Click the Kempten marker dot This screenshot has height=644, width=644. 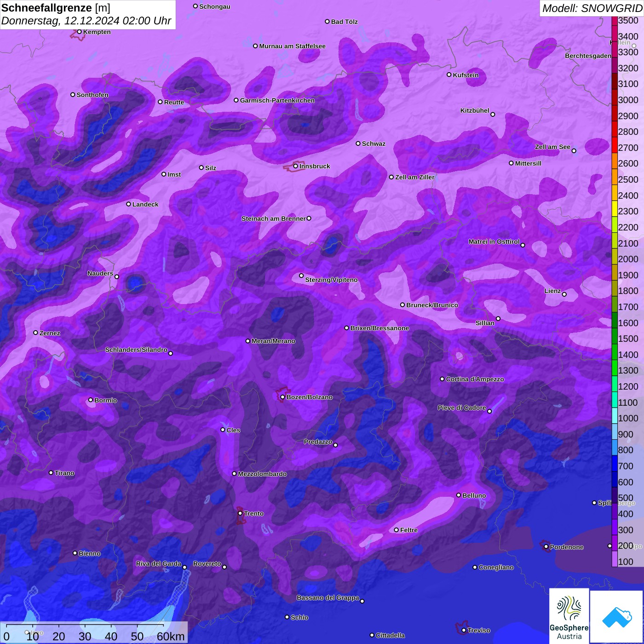80,32
